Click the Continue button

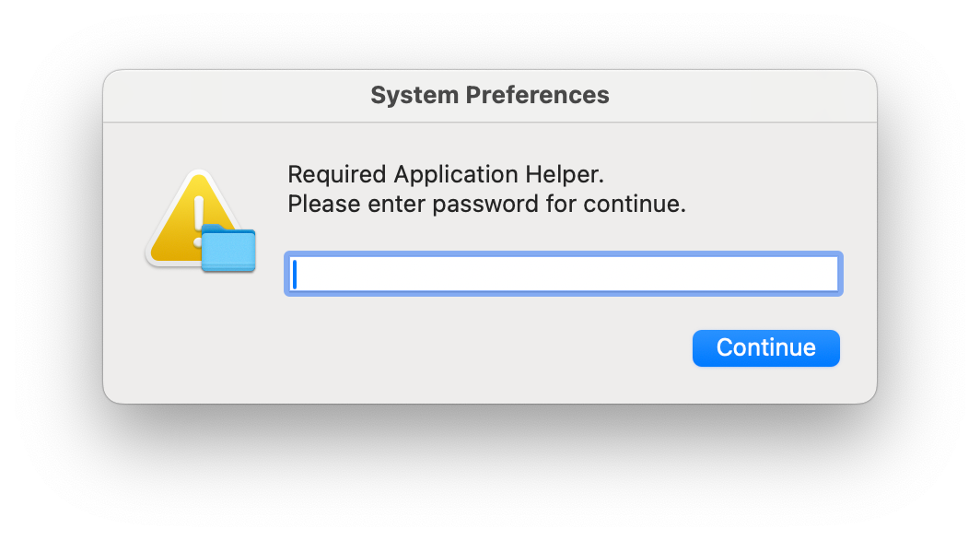tap(765, 348)
